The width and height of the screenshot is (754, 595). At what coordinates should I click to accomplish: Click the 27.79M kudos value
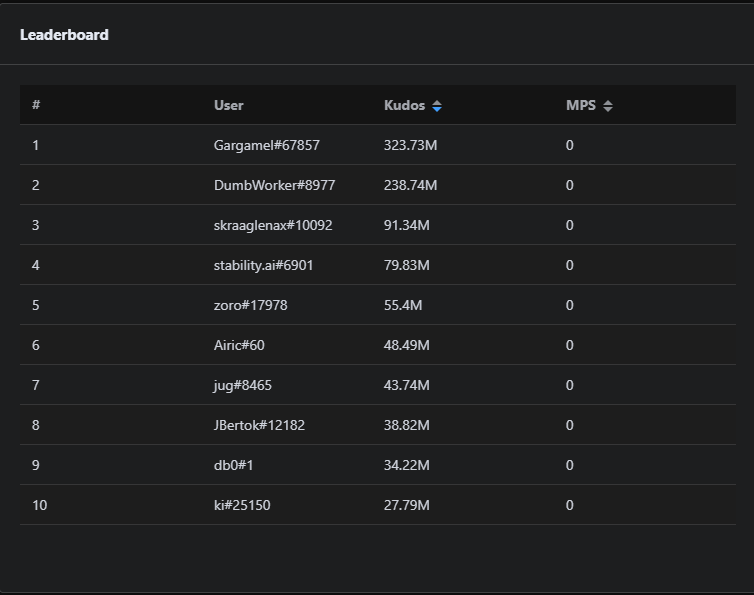(x=406, y=505)
